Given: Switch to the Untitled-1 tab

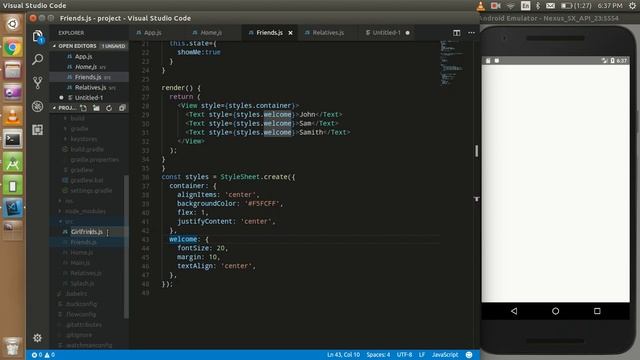Looking at the screenshot, I should tap(386, 33).
